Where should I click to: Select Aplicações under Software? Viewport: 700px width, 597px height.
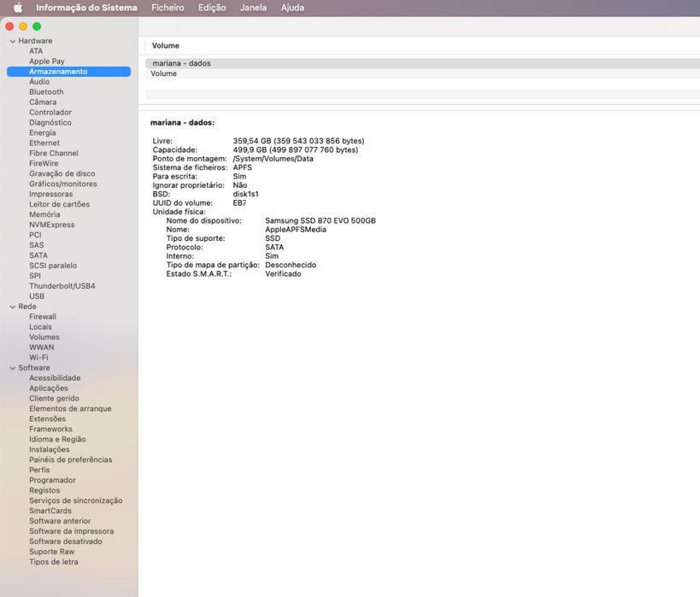coord(49,389)
